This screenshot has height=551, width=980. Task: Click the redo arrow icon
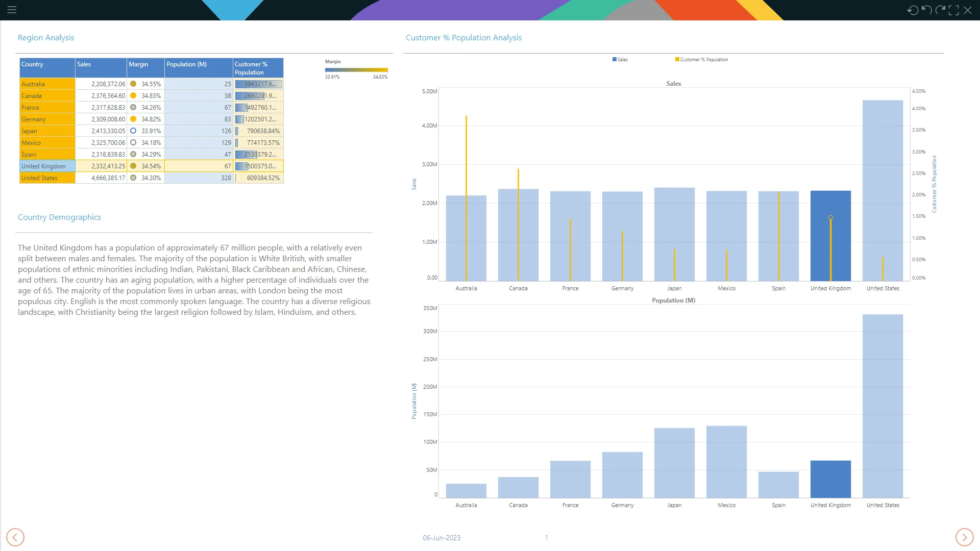940,10
